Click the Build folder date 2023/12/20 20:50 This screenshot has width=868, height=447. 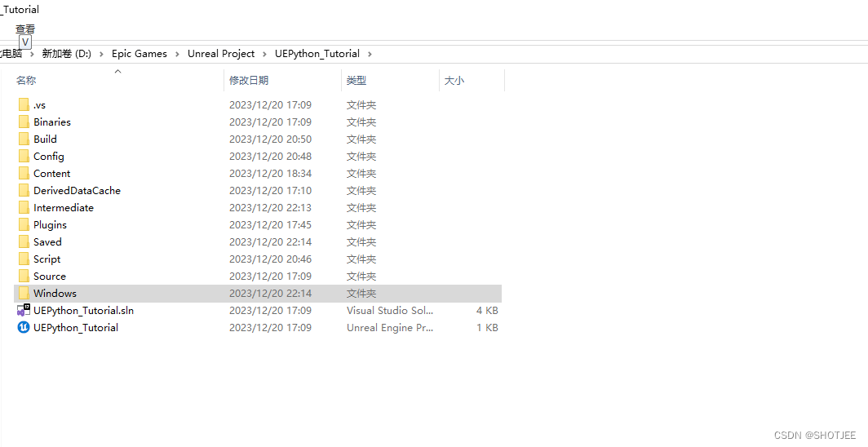270,139
